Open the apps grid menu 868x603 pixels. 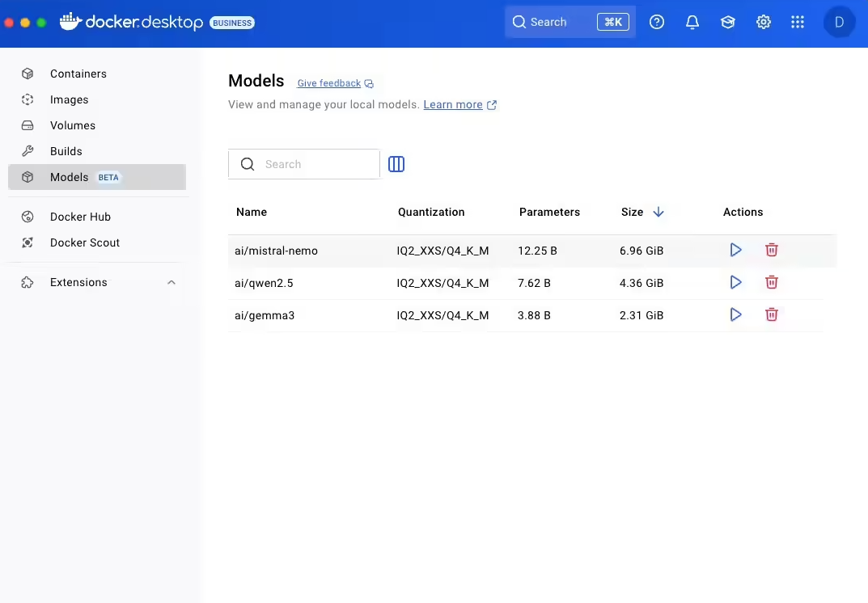pyautogui.click(x=798, y=22)
